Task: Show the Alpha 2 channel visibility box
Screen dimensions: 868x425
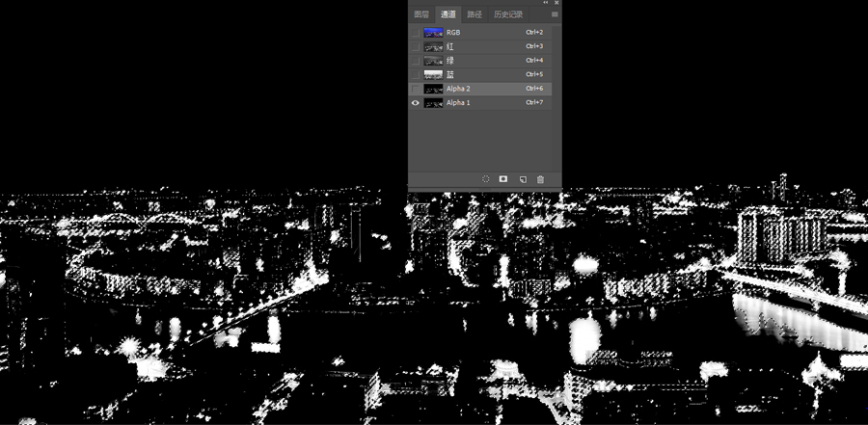Action: coord(416,89)
